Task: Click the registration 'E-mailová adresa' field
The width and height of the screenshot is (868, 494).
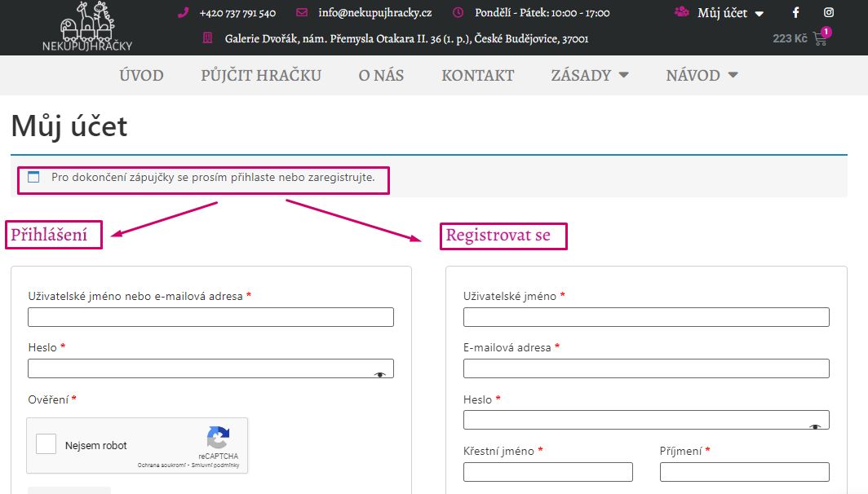Action: (646, 368)
